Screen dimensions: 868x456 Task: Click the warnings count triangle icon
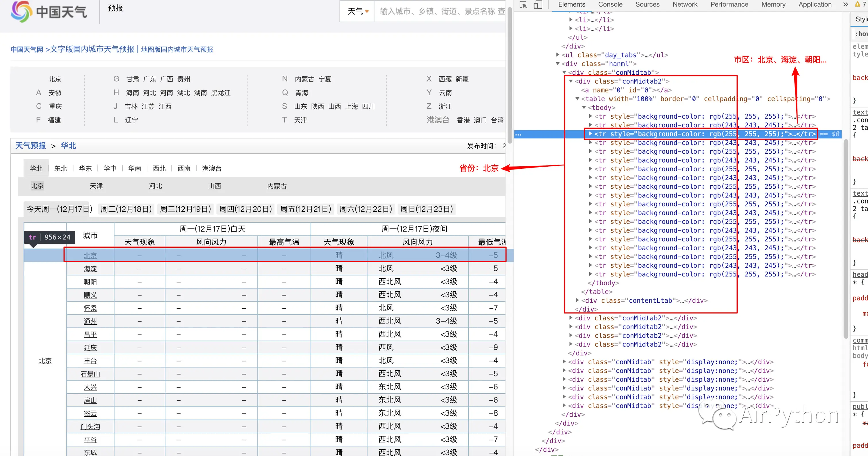[x=858, y=4]
